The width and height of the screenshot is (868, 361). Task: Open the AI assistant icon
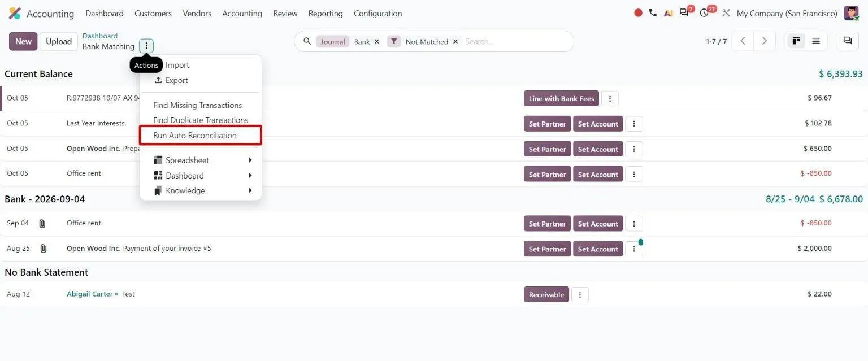click(669, 13)
